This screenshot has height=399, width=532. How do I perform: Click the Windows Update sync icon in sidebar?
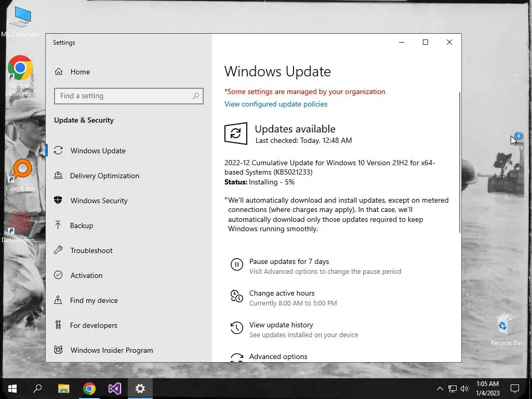click(58, 150)
